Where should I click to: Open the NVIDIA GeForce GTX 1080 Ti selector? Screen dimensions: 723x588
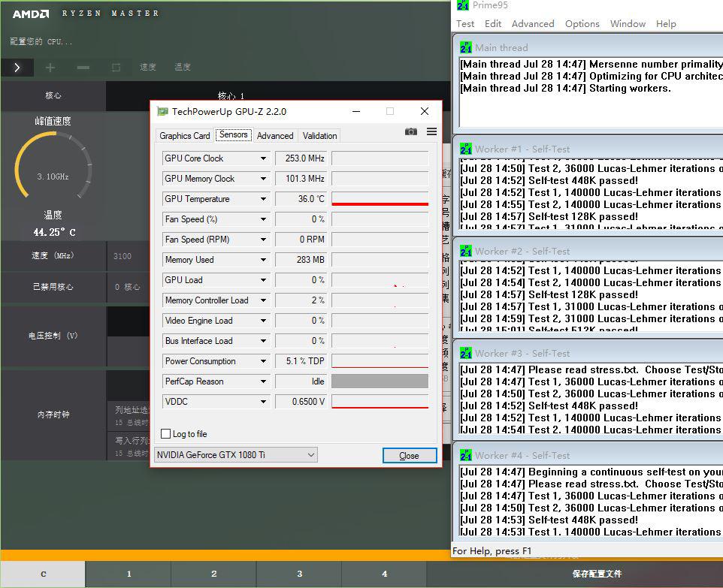(235, 455)
